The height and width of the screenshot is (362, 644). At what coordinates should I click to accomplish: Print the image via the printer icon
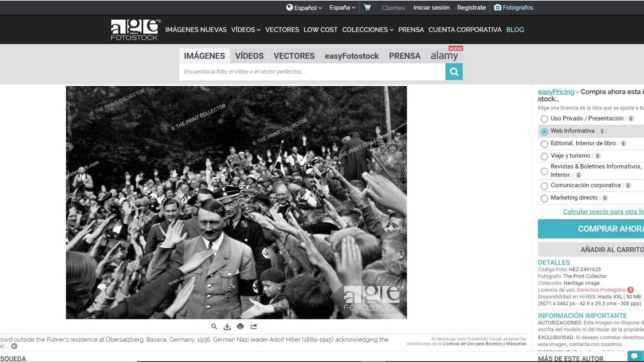coord(240,326)
